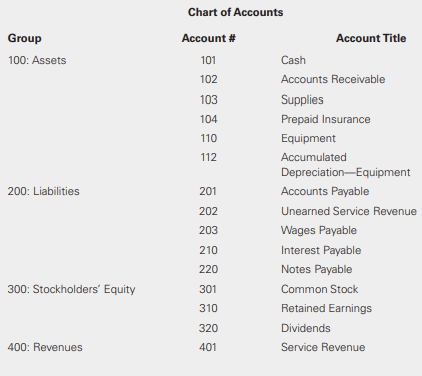Click the Accounts Receivable entry
This screenshot has height=376, width=422.
pyautogui.click(x=333, y=79)
